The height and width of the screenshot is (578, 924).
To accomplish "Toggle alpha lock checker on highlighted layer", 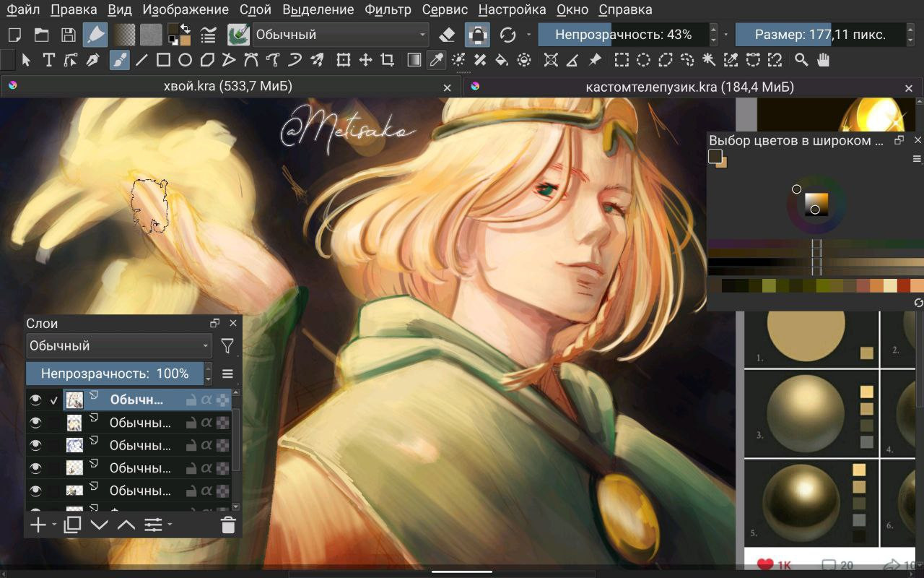I will pyautogui.click(x=223, y=400).
